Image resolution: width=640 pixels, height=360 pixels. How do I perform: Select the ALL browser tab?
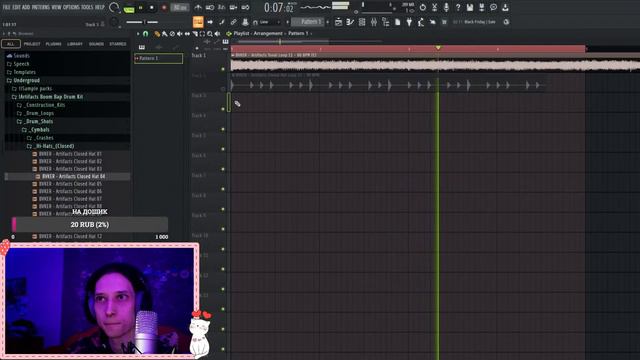[x=11, y=44]
